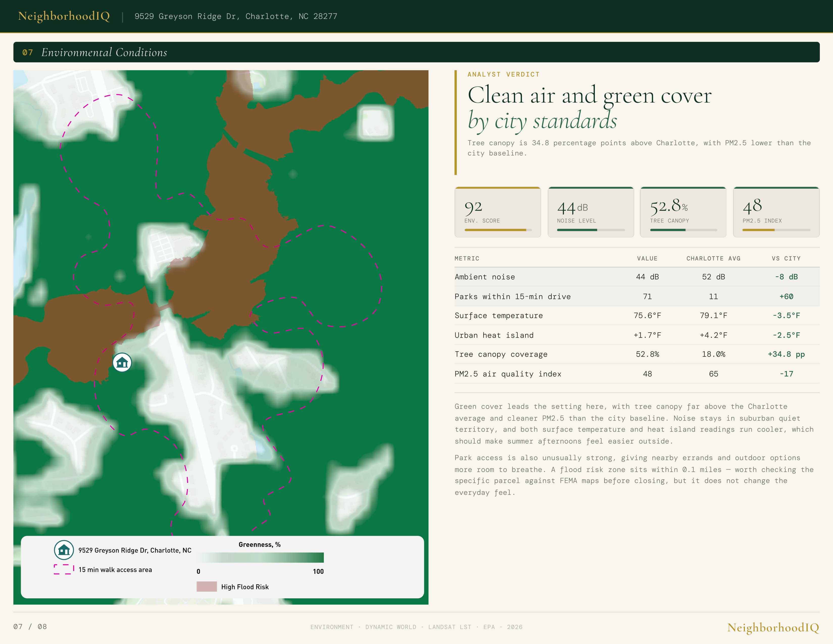Click the Urban heat island row label
The width and height of the screenshot is (833, 644).
494,335
